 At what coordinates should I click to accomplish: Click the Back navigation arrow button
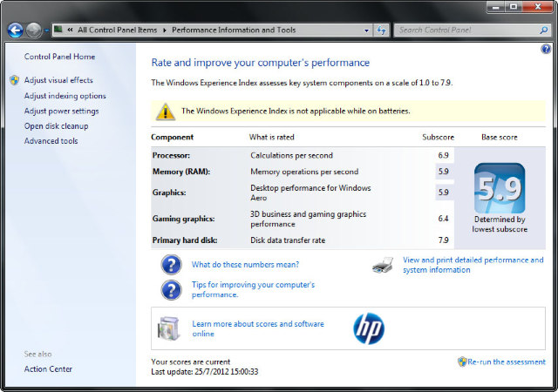pyautogui.click(x=15, y=30)
